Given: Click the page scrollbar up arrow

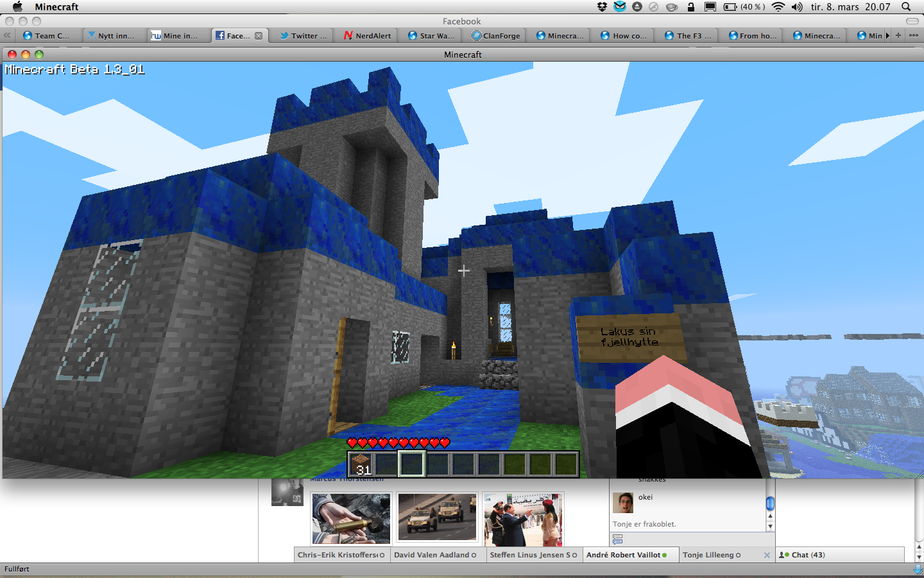Looking at the screenshot, I should [919, 548].
